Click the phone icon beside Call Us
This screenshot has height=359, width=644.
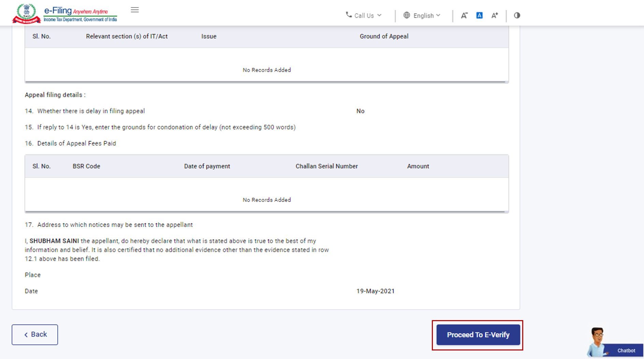[348, 15]
